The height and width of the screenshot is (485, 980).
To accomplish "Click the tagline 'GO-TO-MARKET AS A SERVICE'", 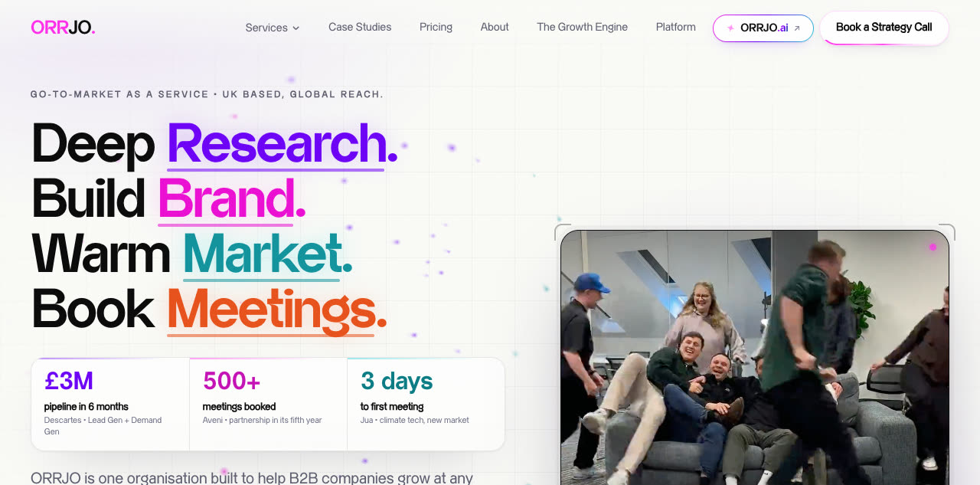I will [119, 94].
